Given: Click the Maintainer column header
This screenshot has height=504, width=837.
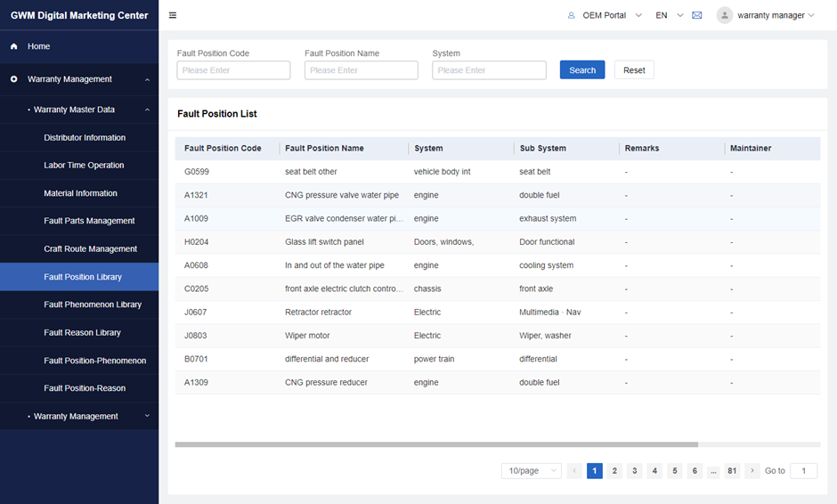Looking at the screenshot, I should click(751, 149).
